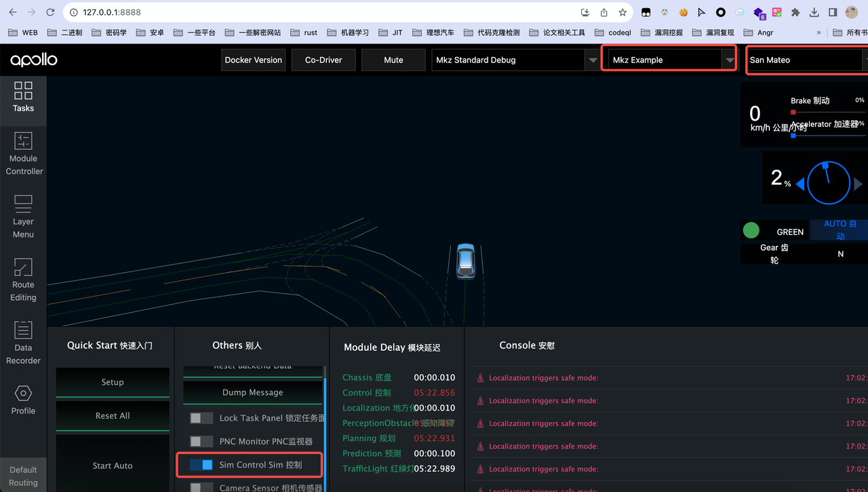Select Module Controller in the sidebar
This screenshot has height=492, width=868.
point(23,155)
